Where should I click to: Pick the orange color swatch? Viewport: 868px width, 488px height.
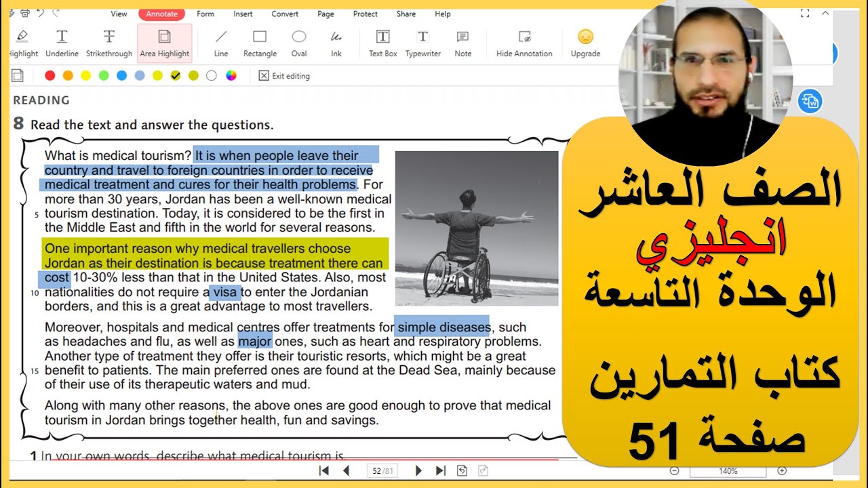[x=68, y=76]
